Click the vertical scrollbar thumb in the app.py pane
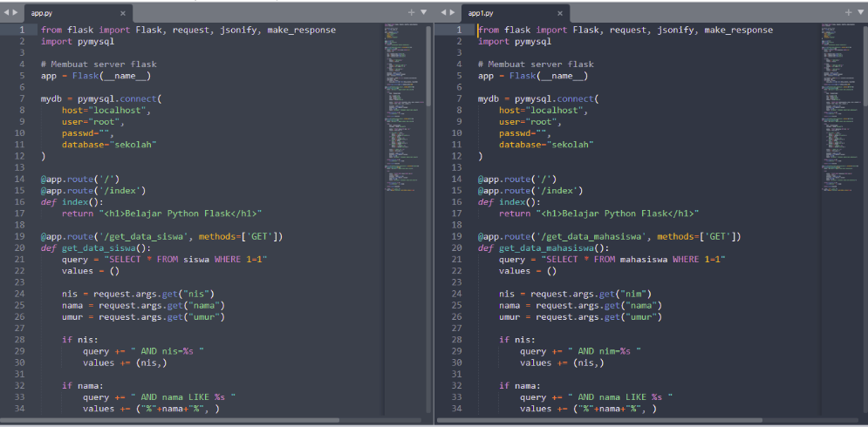The image size is (868, 427). pos(428,65)
